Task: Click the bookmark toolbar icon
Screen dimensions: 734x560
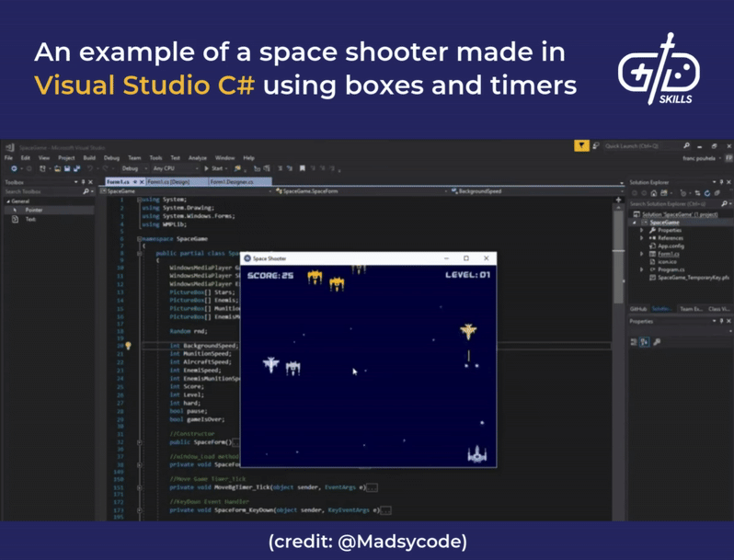Action: point(303,168)
